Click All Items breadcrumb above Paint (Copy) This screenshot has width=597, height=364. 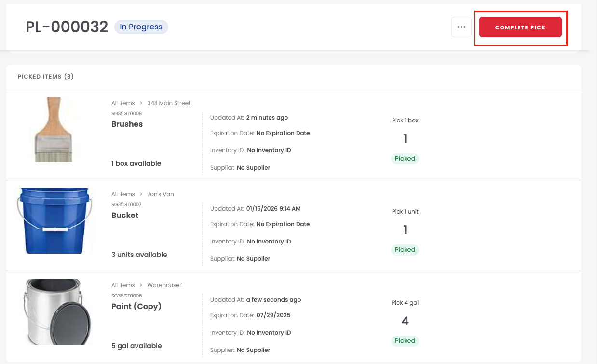[x=123, y=285]
